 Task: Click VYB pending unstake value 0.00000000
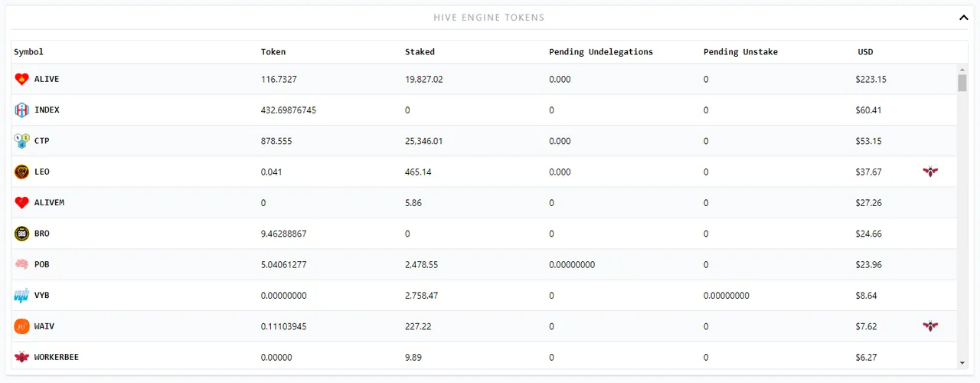[727, 296]
